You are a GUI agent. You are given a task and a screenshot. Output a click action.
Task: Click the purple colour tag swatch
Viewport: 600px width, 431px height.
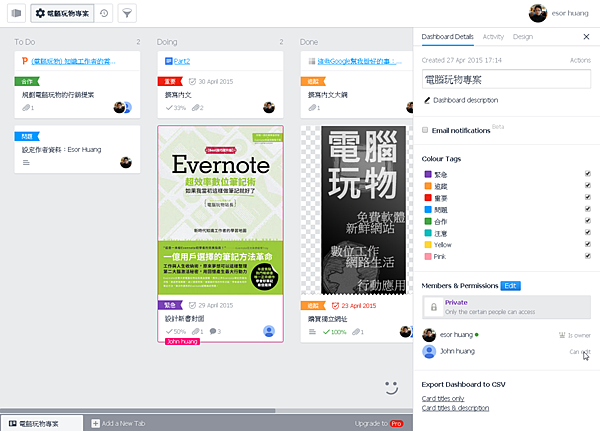click(x=428, y=174)
